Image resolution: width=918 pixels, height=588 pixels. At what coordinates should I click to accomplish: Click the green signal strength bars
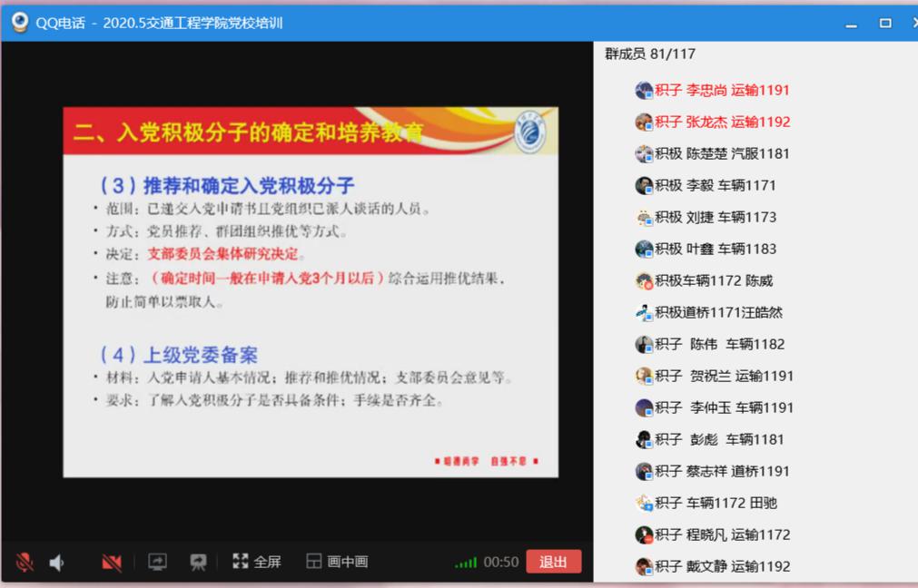point(465,563)
